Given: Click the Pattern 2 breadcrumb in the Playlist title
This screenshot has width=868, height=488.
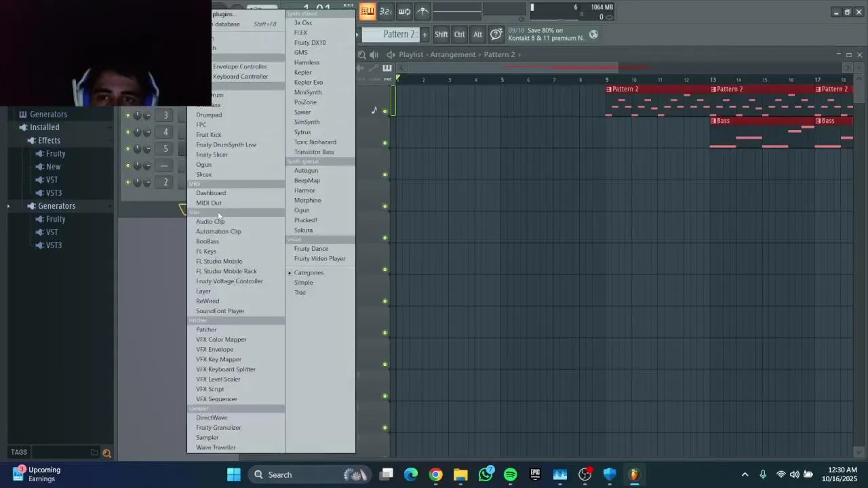Looking at the screenshot, I should pos(499,54).
